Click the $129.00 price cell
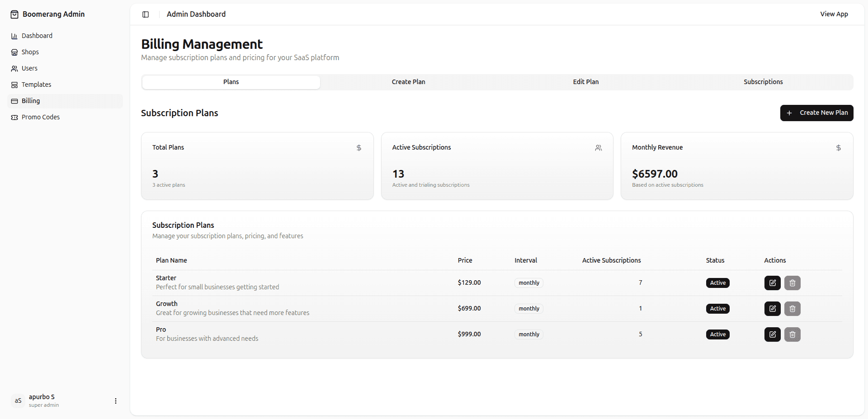Screen dimensions: 868x419 pyautogui.click(x=469, y=283)
